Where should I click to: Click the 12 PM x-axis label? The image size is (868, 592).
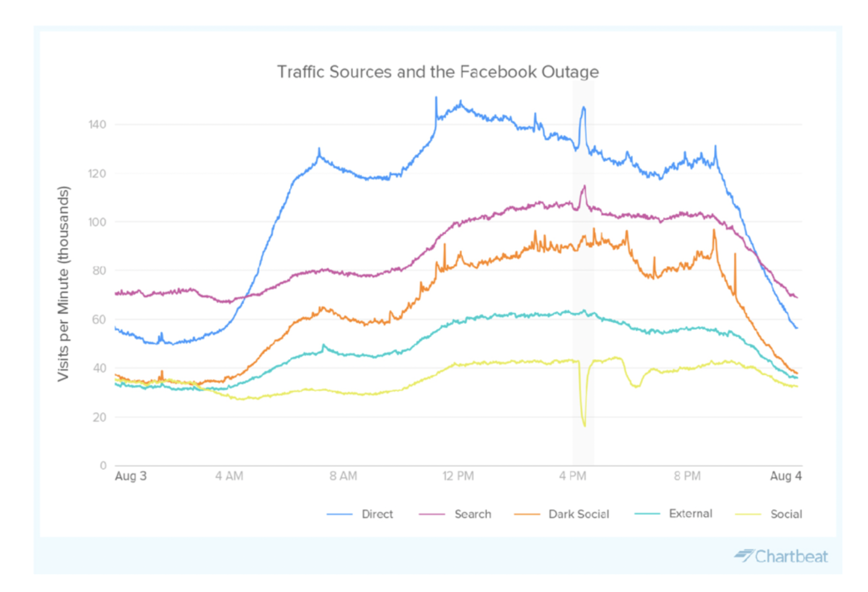[x=458, y=476]
